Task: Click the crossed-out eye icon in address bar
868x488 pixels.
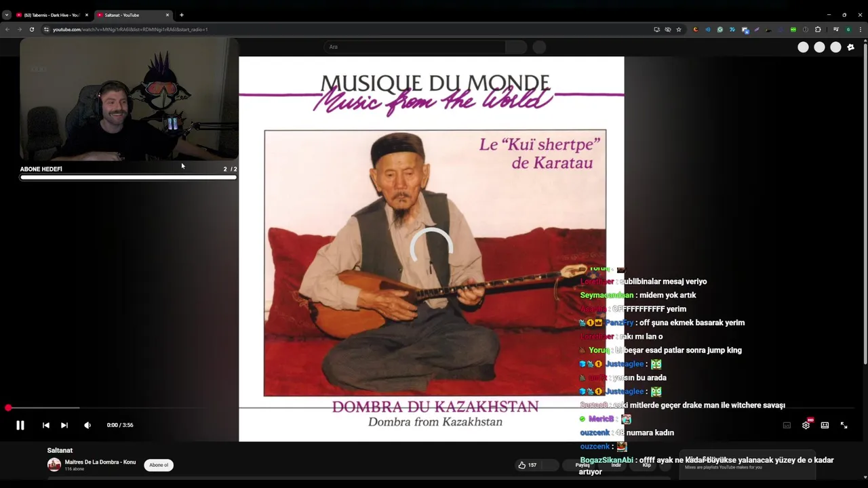Action: 668,29
